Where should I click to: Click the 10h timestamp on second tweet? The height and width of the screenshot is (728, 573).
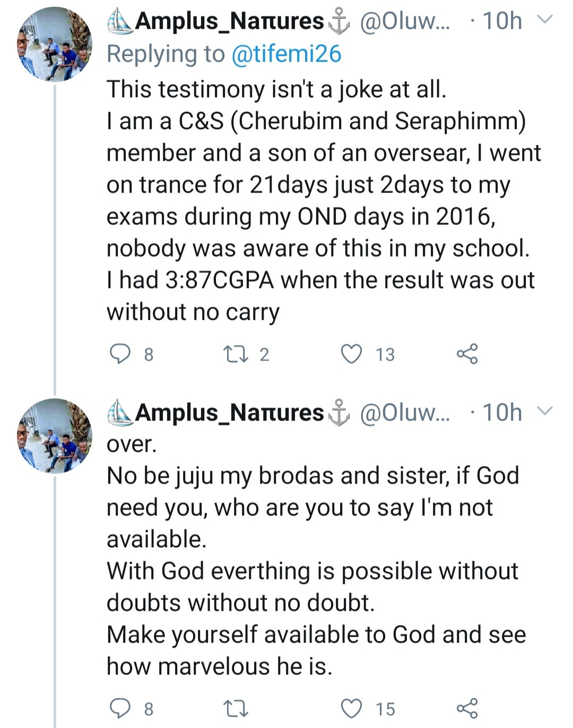(502, 413)
